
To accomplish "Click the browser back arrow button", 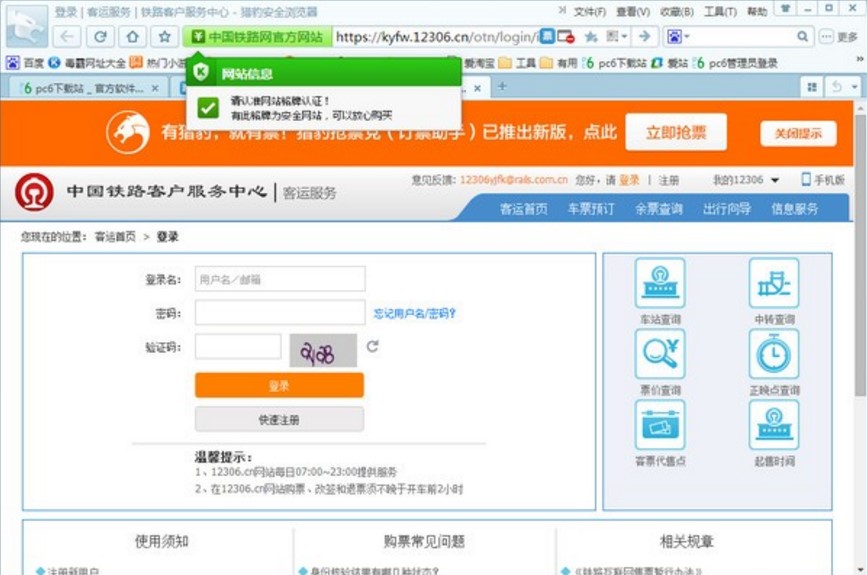I will tap(67, 37).
